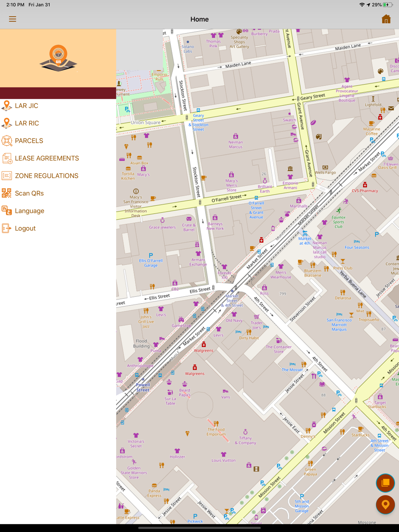
Task: Click the Zone Regulations list icon
Action: [x=7, y=176]
